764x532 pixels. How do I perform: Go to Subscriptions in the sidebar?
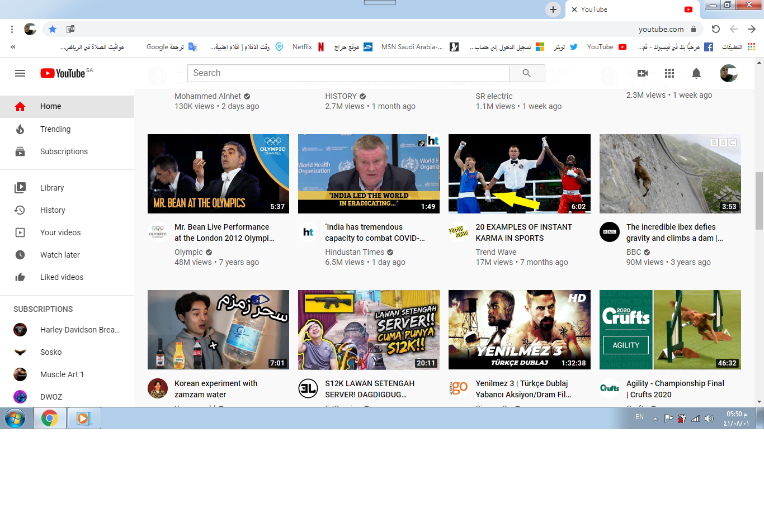(67, 151)
